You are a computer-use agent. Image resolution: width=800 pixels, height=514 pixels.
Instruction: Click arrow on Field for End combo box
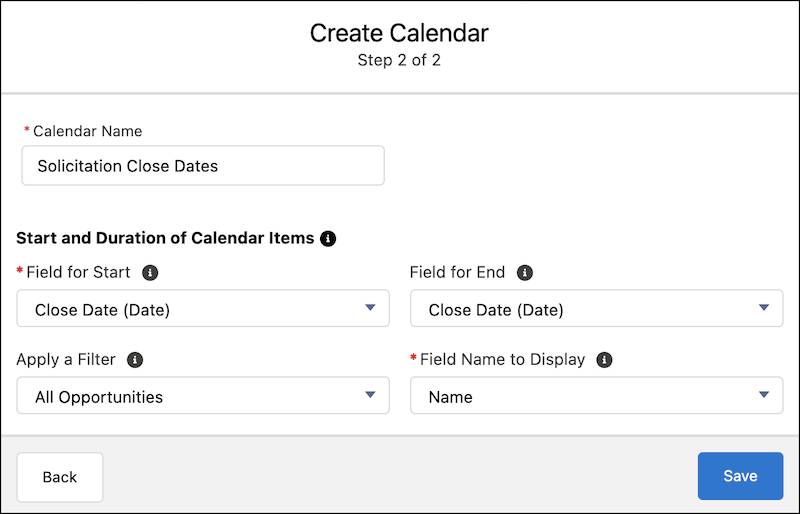click(x=764, y=307)
